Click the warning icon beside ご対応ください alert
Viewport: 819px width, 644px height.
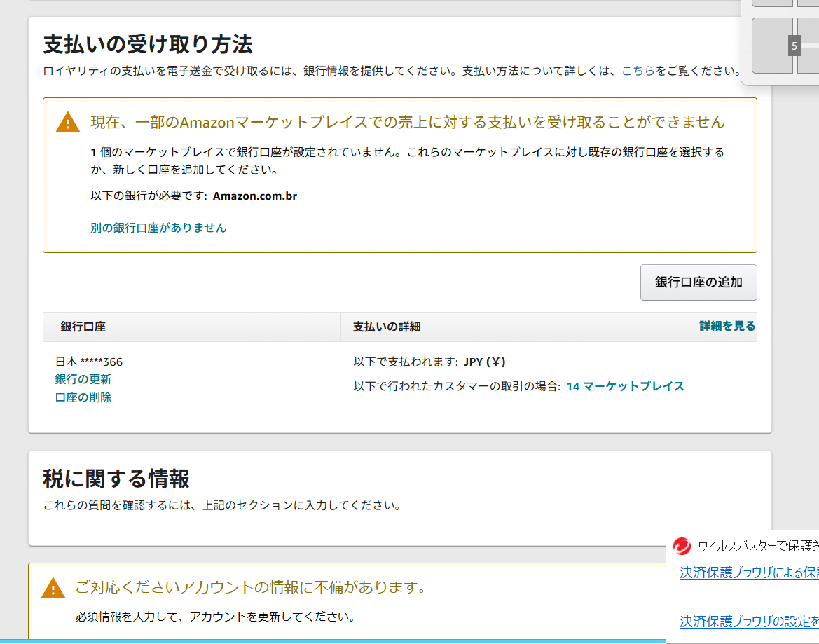click(53, 588)
